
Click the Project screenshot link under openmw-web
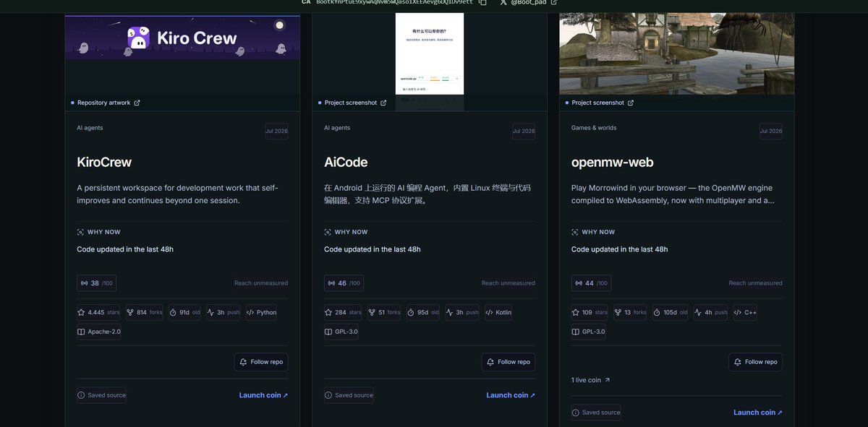pyautogui.click(x=600, y=103)
